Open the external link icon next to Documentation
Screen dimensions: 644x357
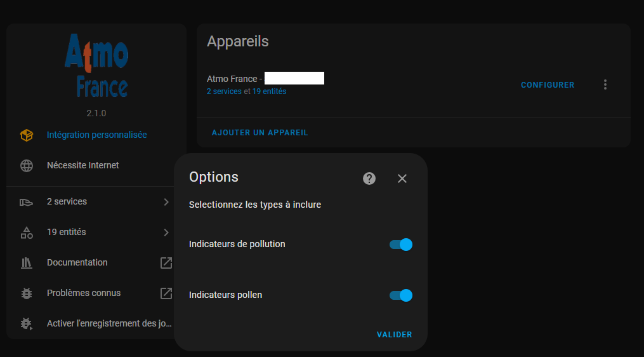coord(166,263)
